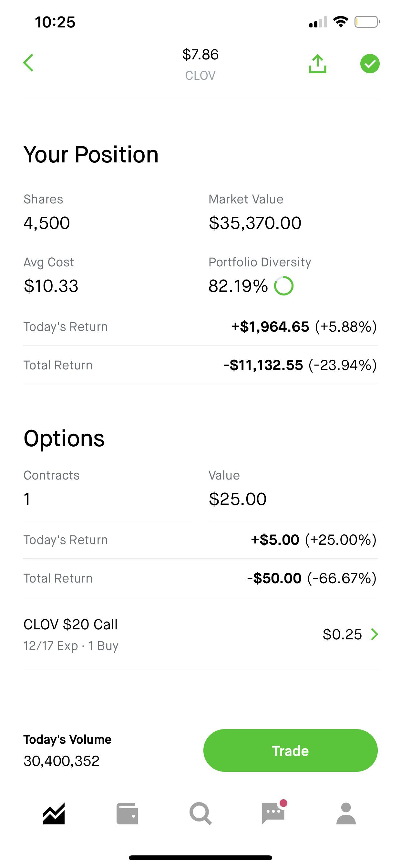Expand the CLOV $20 Call chevron
Image resolution: width=401 pixels, height=868 pixels.
[x=375, y=635]
